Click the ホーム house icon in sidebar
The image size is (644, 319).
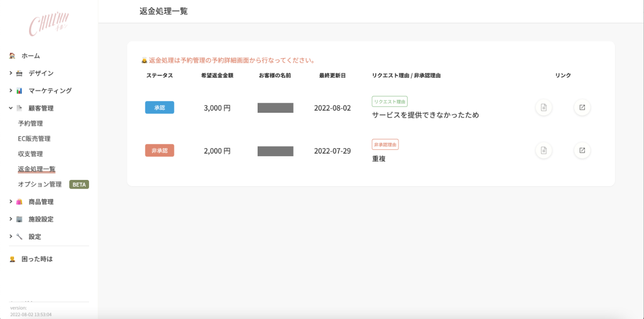point(12,56)
